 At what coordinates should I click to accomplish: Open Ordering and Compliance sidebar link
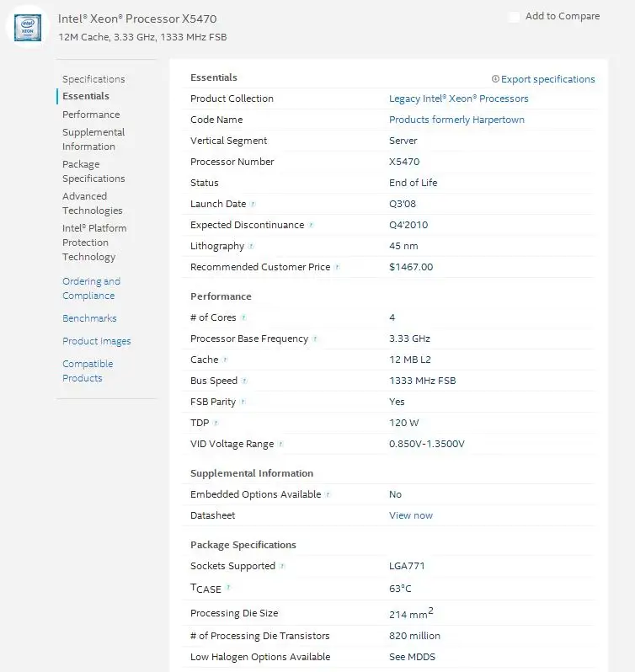click(91, 289)
